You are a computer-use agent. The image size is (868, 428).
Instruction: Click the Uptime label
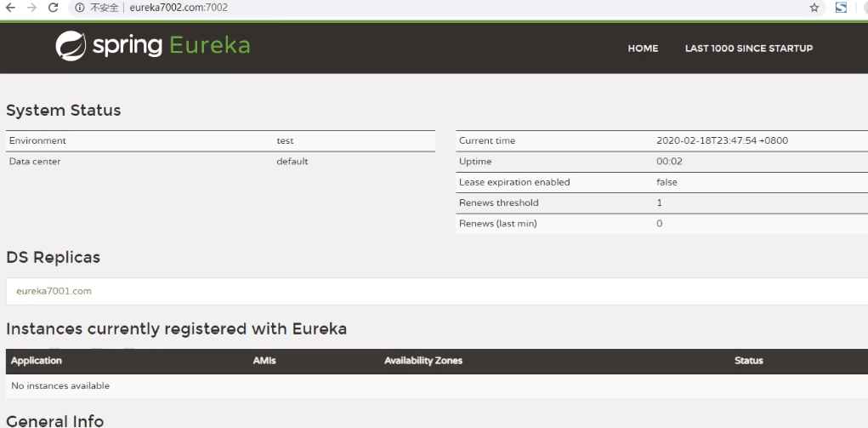click(475, 162)
